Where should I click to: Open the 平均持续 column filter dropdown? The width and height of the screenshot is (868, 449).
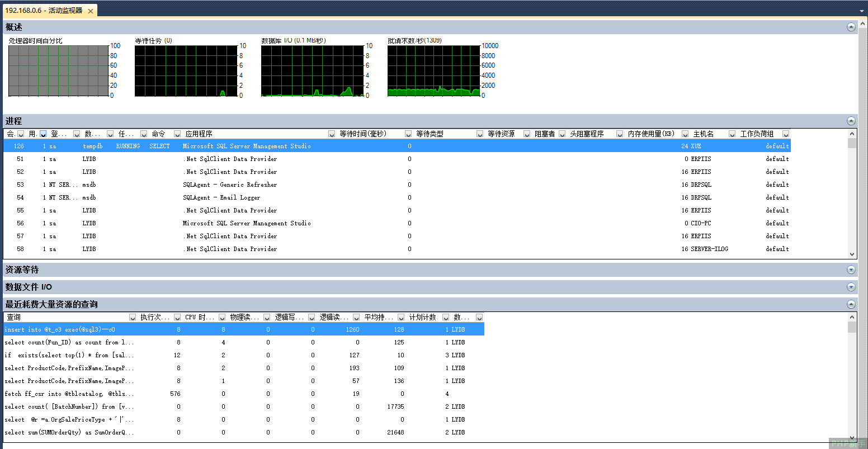(401, 318)
